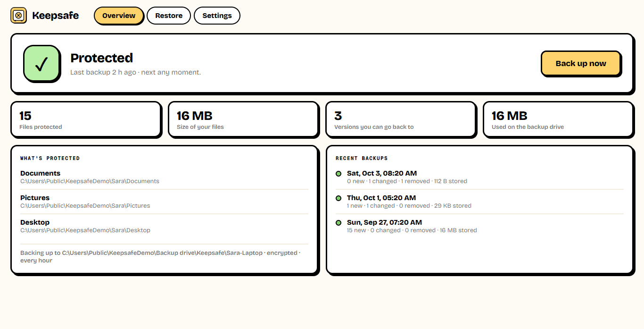Click the WHAT'S PROTECTED heading
644x329 pixels.
pyautogui.click(x=50, y=159)
